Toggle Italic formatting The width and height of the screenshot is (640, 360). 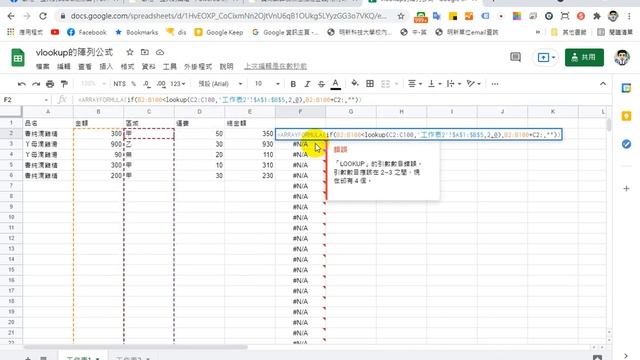pos(307,84)
